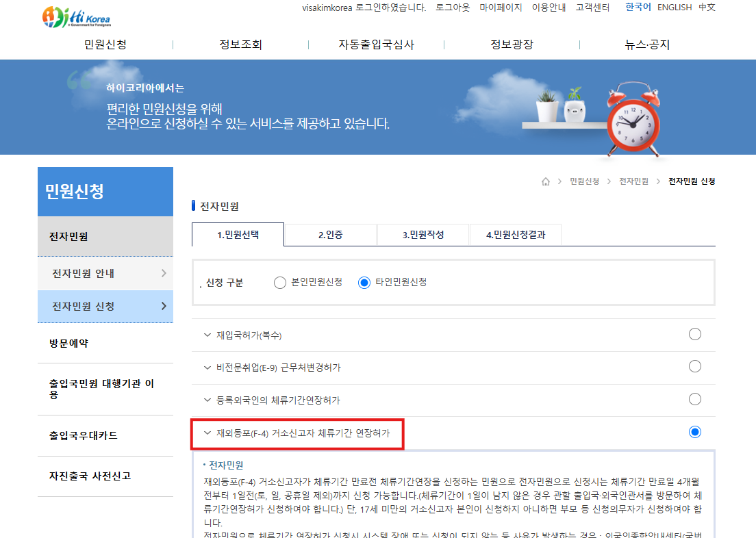Click the blue 민원신청 sidebar header

pos(105,192)
